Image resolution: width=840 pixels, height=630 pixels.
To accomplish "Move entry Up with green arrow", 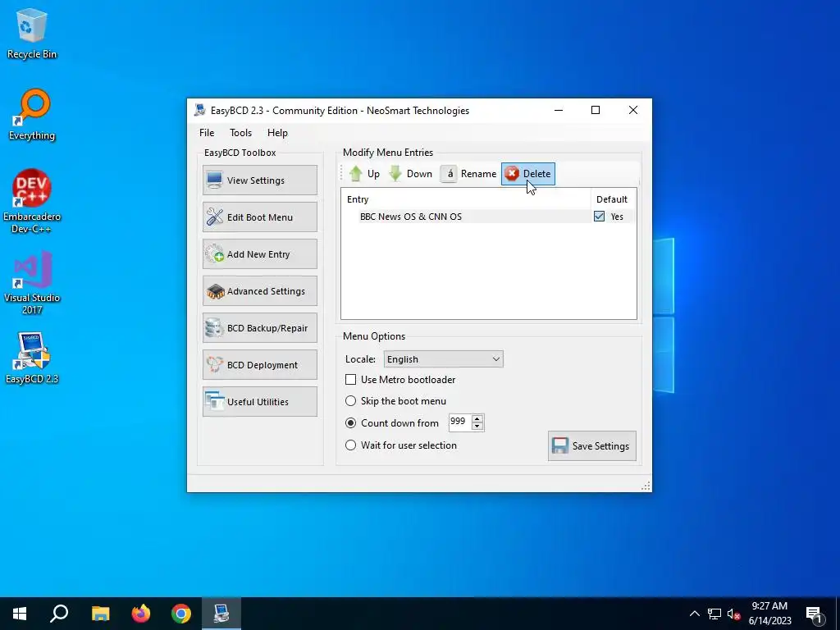I will (364, 174).
